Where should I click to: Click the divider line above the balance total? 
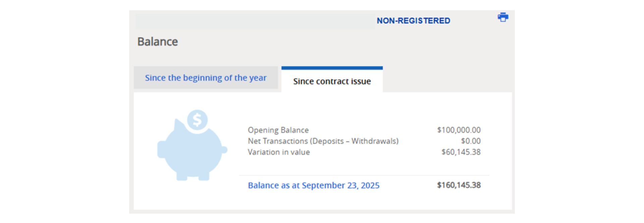364,175
